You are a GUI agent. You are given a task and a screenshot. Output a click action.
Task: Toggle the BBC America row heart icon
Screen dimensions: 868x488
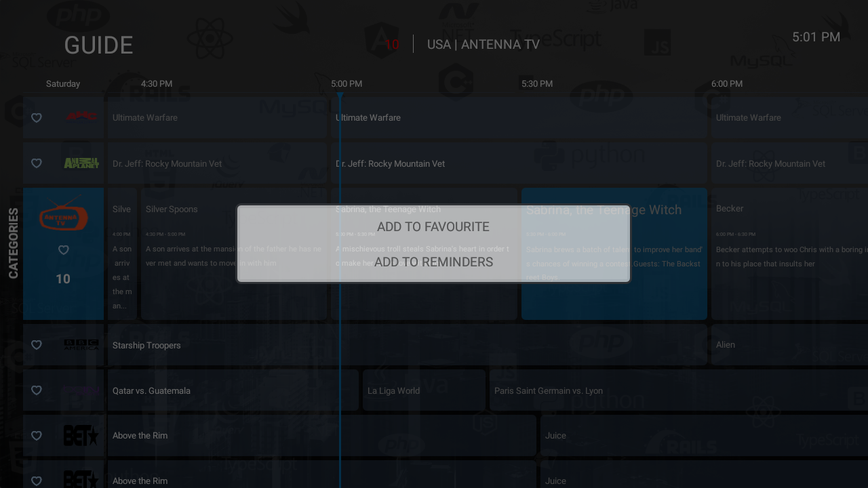[x=37, y=345]
